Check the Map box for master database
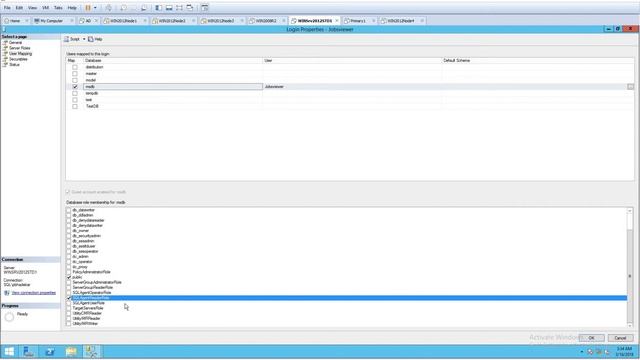 point(75,73)
